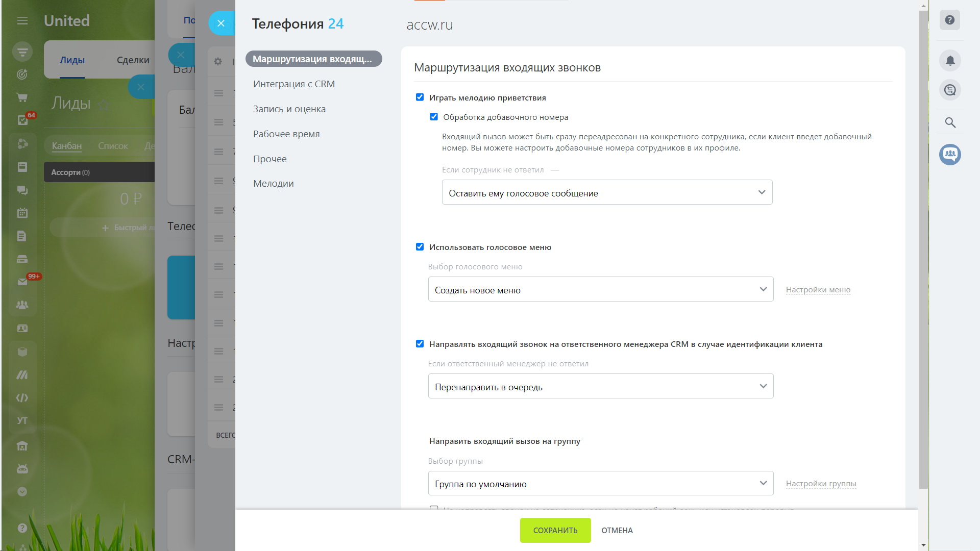Open the calendar icon in left sidebar
The image size is (980, 551).
click(22, 213)
